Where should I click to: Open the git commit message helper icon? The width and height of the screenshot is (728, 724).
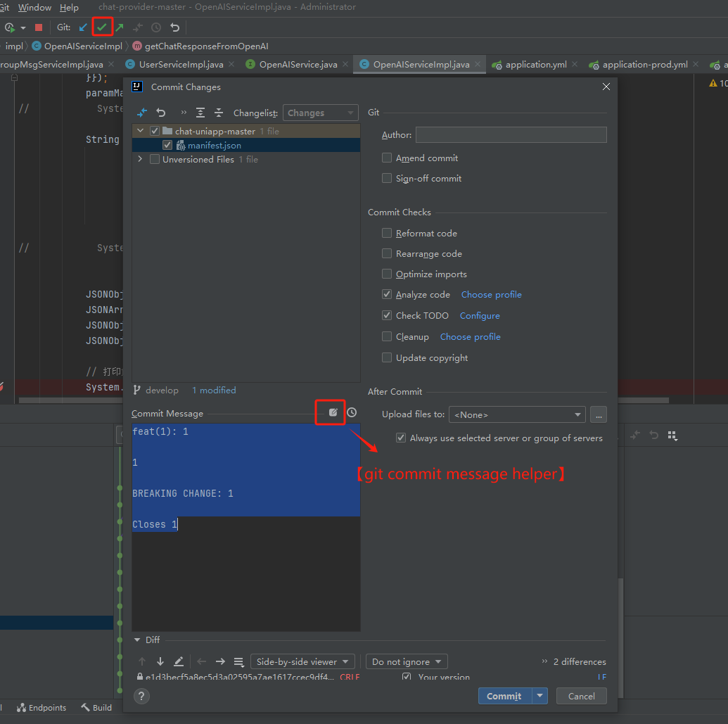pyautogui.click(x=331, y=412)
